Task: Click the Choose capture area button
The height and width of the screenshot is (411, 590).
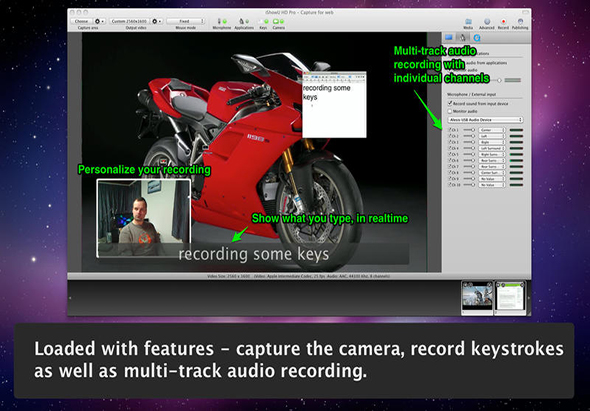Action: 81,21
